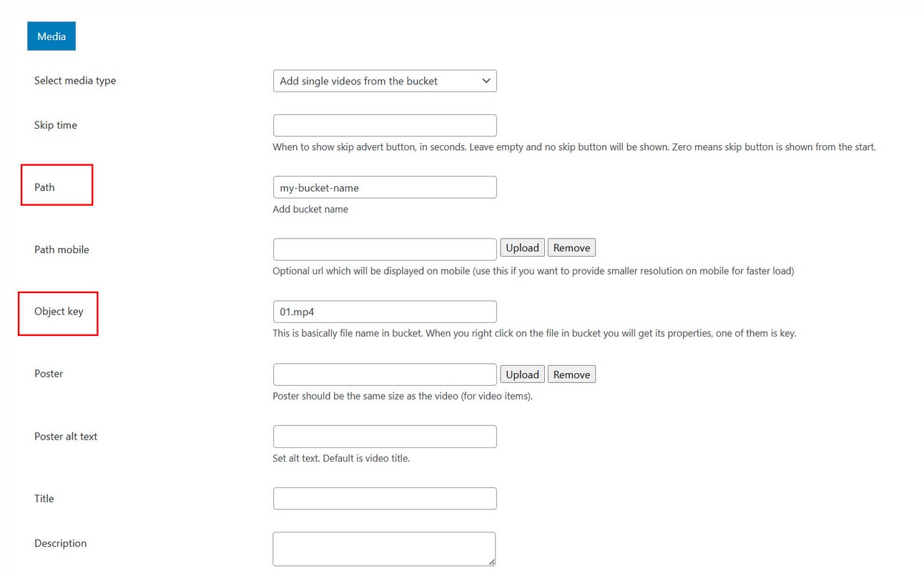Click the Object key label
This screenshot has width=924, height=576.
[59, 312]
